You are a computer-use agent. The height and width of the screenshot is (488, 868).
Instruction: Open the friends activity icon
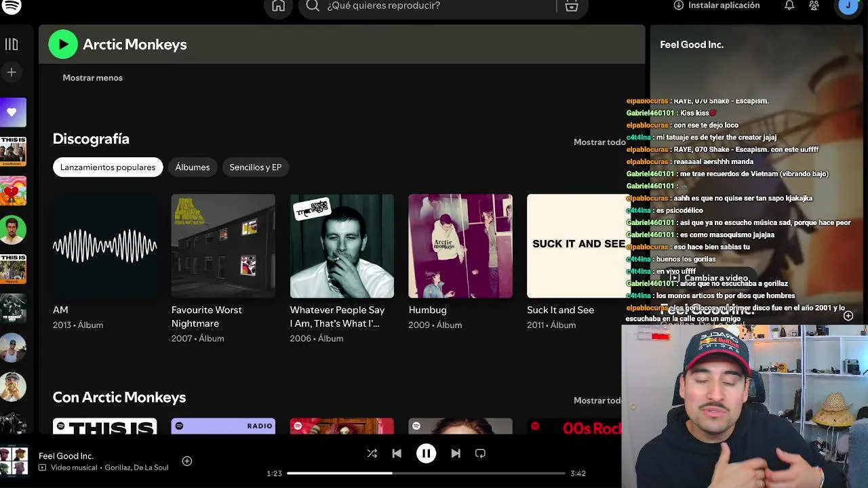[814, 5]
